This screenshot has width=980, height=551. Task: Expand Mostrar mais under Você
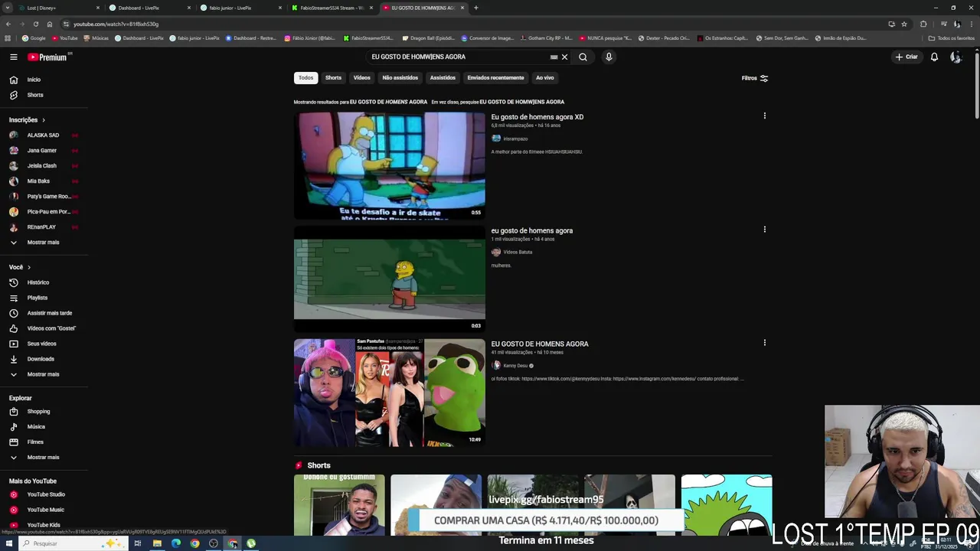pyautogui.click(x=44, y=374)
